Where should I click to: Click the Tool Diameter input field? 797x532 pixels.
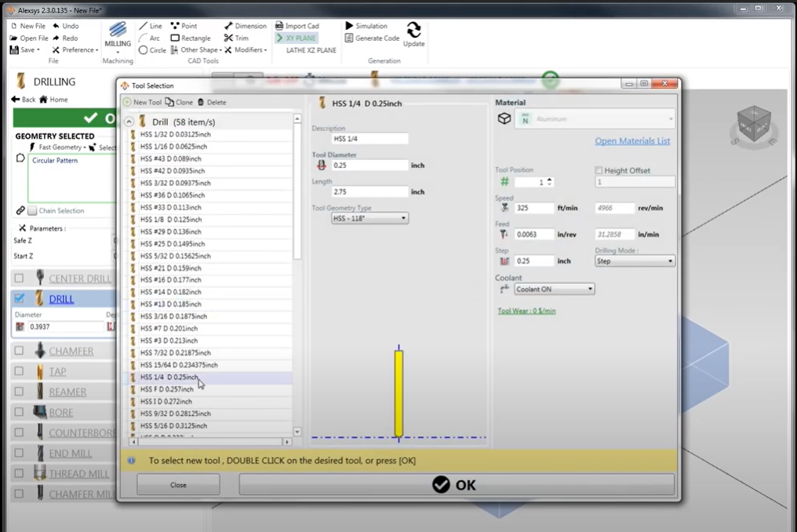tap(369, 166)
